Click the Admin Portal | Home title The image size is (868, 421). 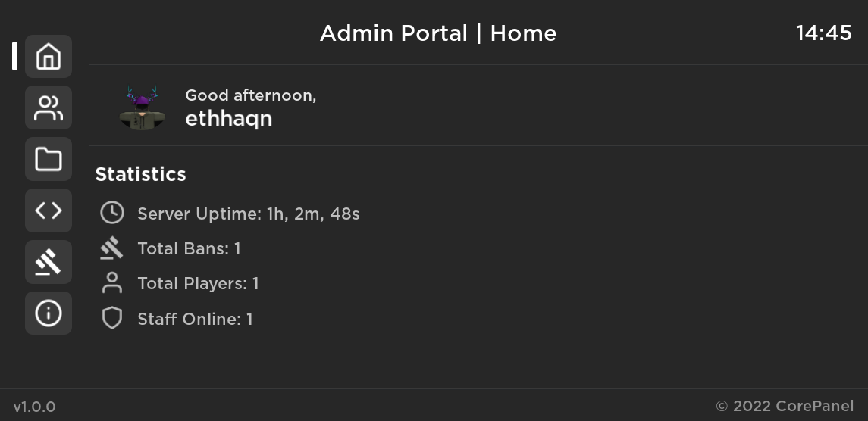pos(438,33)
